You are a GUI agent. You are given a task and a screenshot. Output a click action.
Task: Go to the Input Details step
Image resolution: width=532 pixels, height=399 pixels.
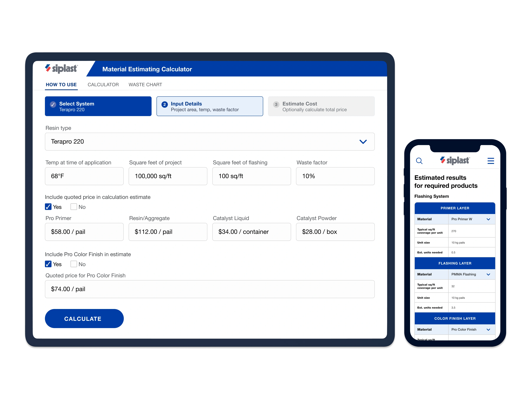(x=210, y=106)
